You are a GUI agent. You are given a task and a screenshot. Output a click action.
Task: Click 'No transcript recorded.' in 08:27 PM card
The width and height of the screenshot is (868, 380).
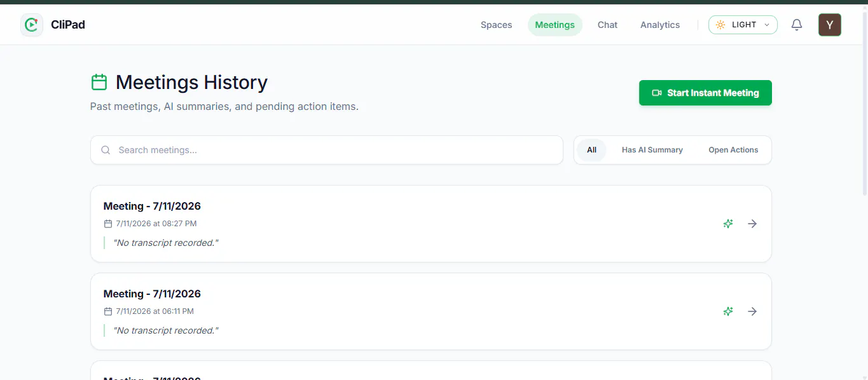point(165,243)
